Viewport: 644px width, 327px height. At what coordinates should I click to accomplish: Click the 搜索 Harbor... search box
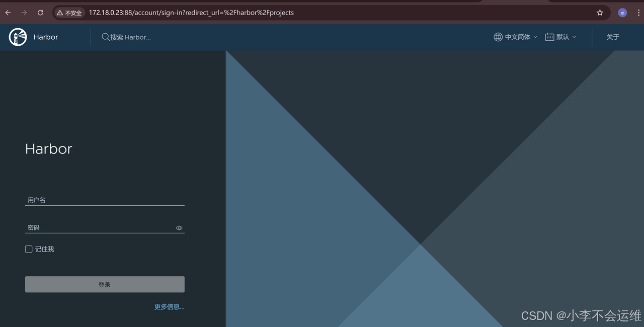point(130,37)
